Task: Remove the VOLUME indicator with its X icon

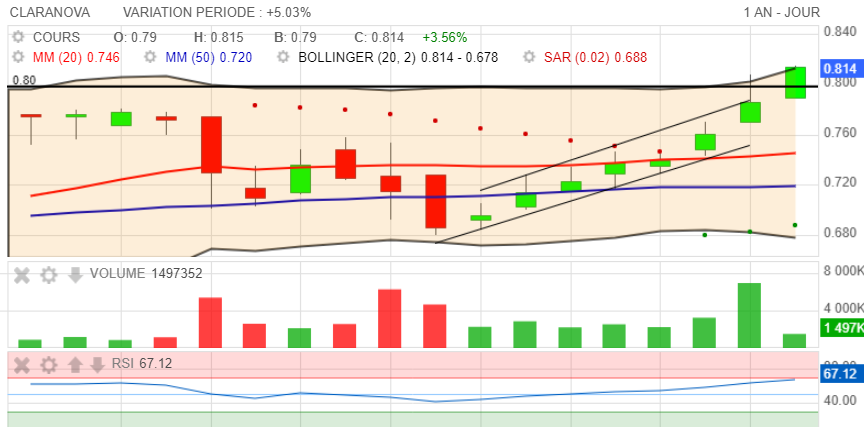Action: coord(21,274)
